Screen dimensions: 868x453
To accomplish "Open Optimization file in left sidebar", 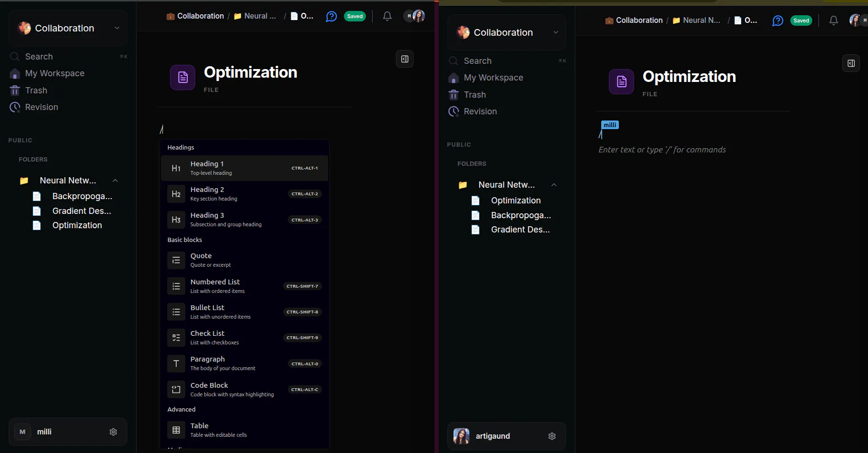I will pyautogui.click(x=77, y=225).
